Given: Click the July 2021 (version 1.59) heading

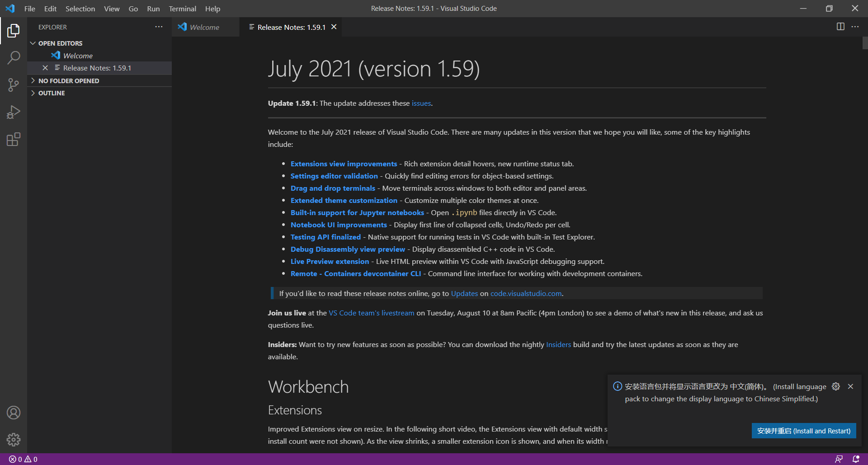Looking at the screenshot, I should 374,69.
